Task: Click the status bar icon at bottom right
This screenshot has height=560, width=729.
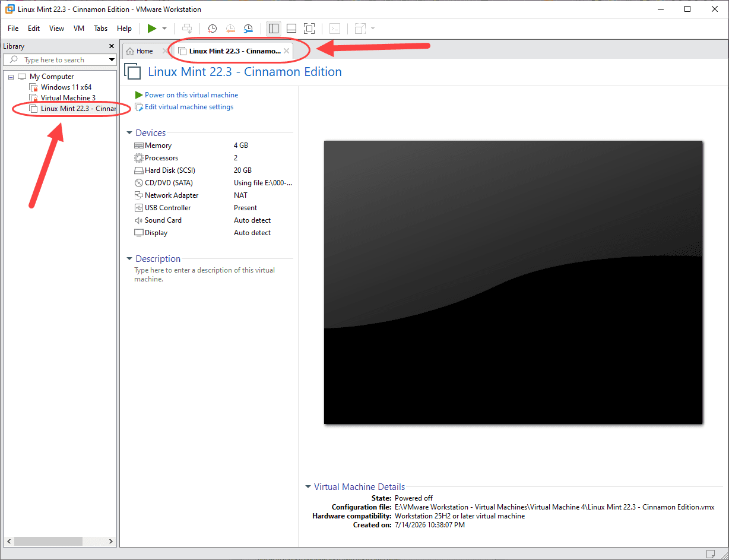Action: (711, 554)
